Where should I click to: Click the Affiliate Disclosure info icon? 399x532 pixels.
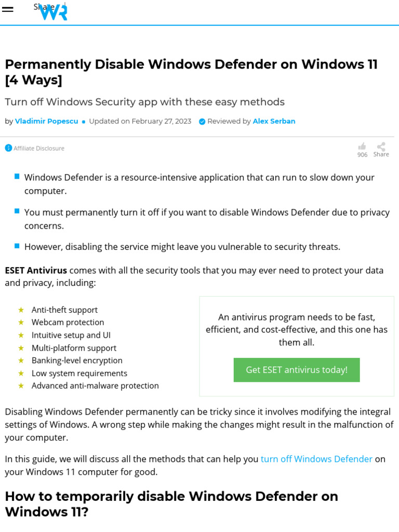[x=8, y=148]
